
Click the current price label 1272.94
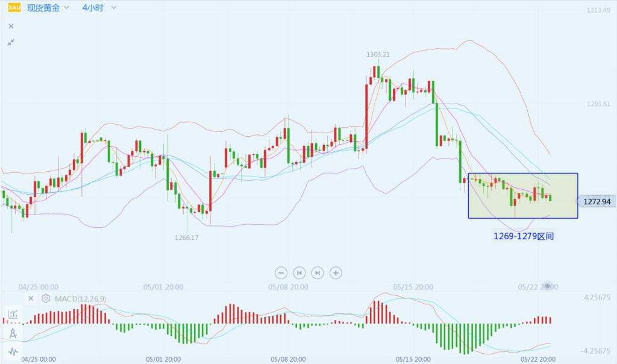click(597, 201)
